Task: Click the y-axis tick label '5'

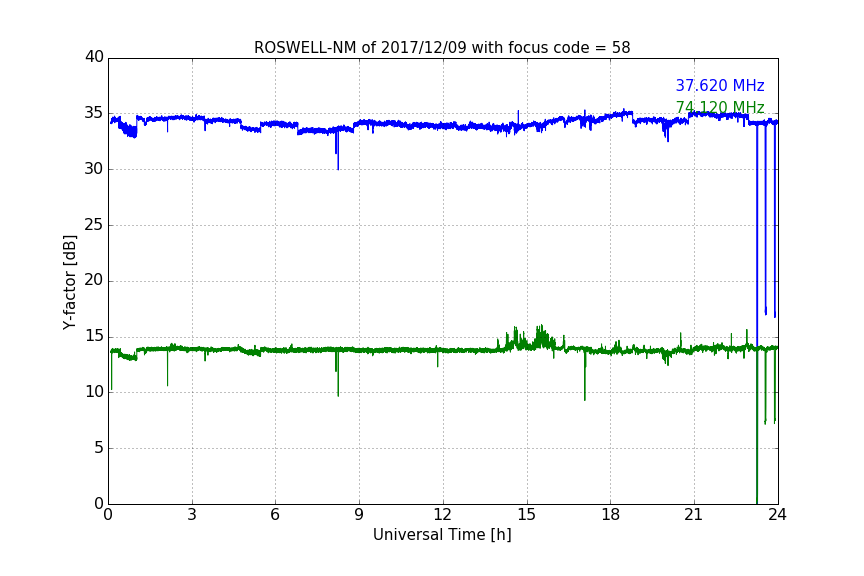Action: (99, 448)
